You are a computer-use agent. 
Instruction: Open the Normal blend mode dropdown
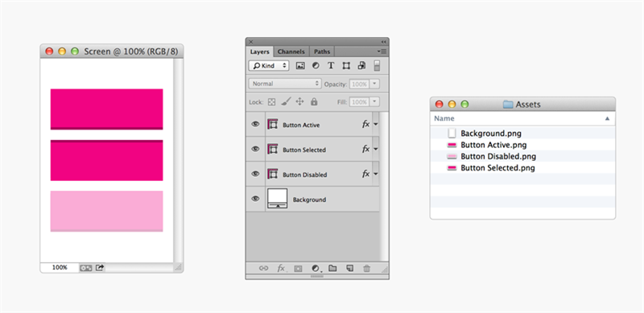tap(285, 84)
